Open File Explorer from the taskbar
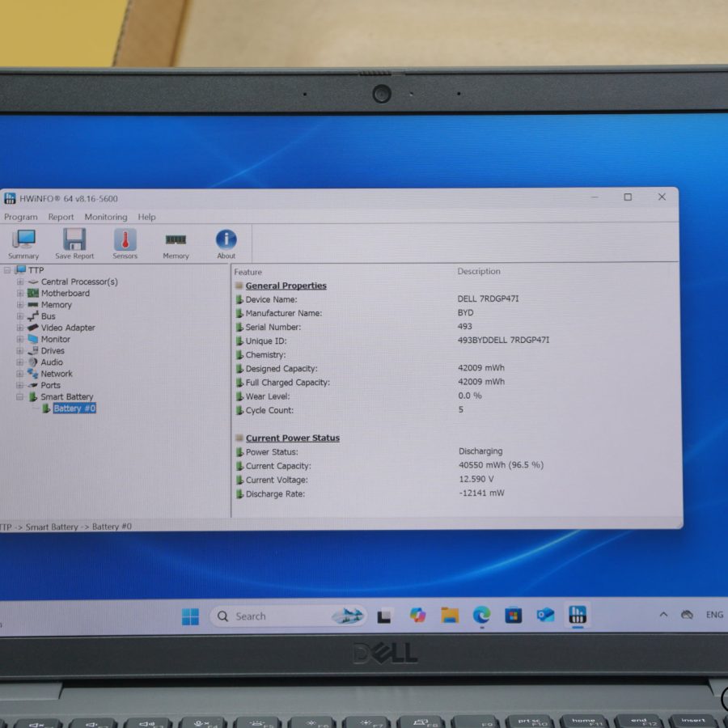Screen dimensions: 728x728 (450, 616)
